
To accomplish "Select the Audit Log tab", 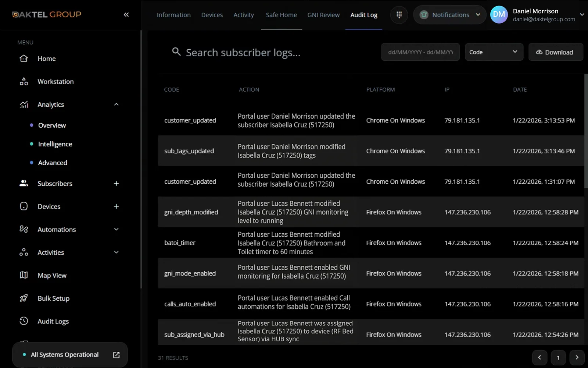I will pos(364,15).
